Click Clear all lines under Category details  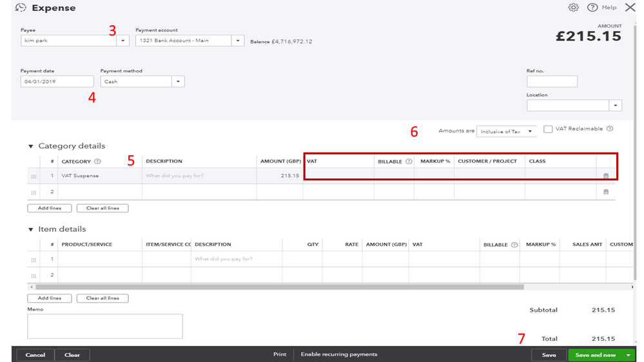[102, 208]
